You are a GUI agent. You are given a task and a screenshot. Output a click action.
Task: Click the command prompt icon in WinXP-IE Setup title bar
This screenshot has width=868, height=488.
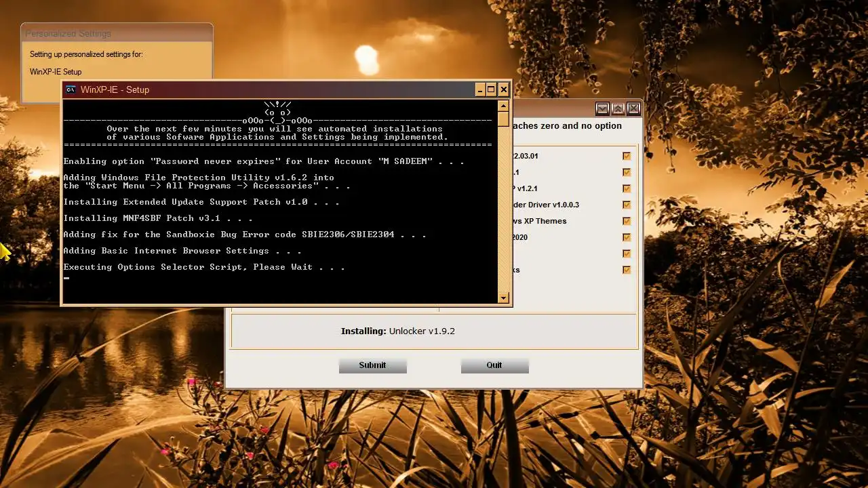pos(71,89)
